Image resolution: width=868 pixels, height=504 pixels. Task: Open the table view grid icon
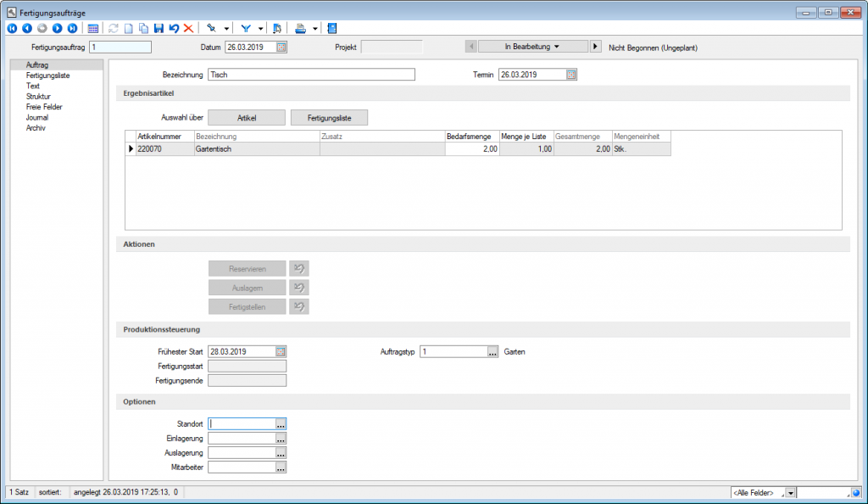click(93, 28)
